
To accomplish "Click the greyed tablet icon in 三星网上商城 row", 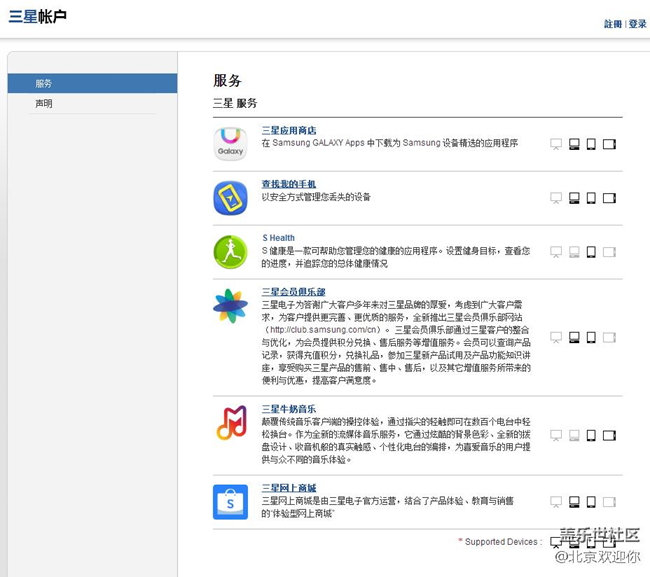I will (x=609, y=502).
